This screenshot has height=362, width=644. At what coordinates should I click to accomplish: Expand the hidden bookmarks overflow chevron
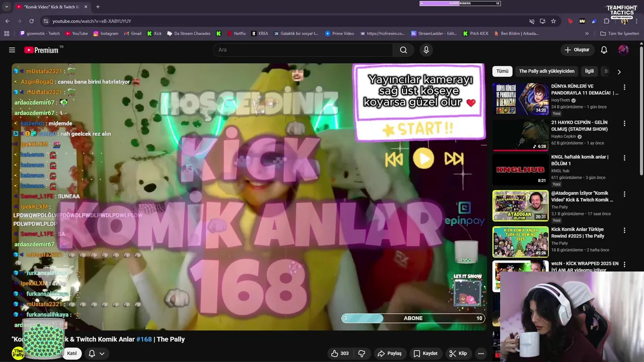pos(587,34)
